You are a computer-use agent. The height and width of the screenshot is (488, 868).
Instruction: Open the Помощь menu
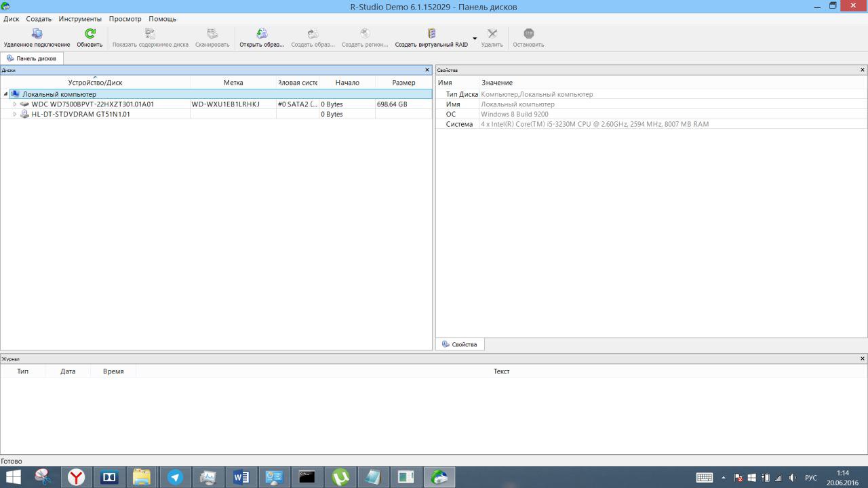tap(162, 19)
